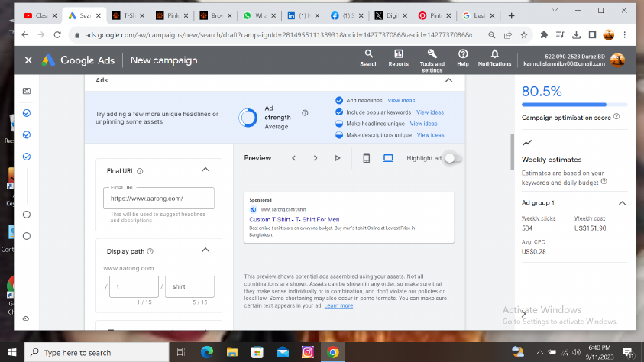Collapse the Display path card
This screenshot has width=644, height=362.
click(x=205, y=250)
